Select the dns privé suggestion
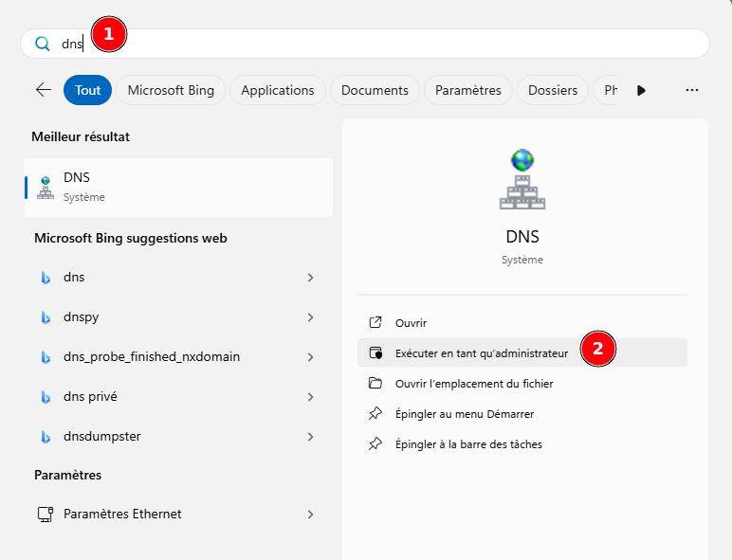This screenshot has width=732, height=560. click(x=90, y=397)
